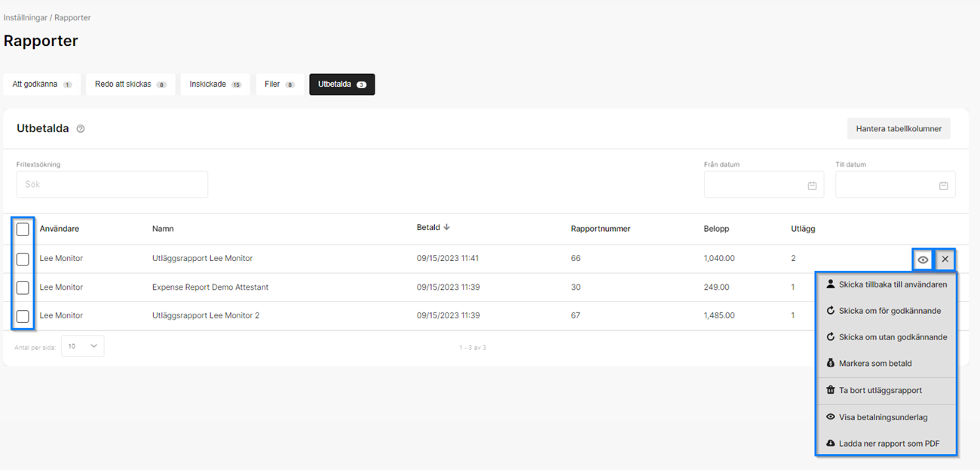
Task: Click the Fritextsökning search field
Action: tap(112, 185)
